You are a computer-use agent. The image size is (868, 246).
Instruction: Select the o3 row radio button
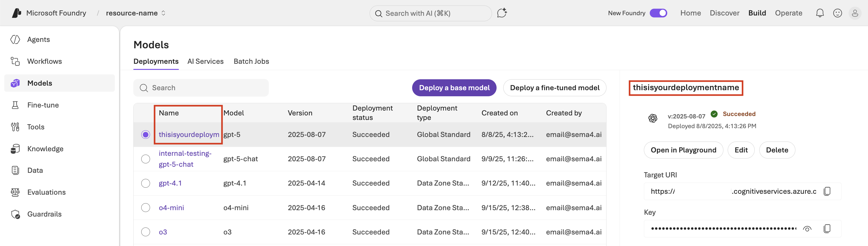click(x=145, y=232)
